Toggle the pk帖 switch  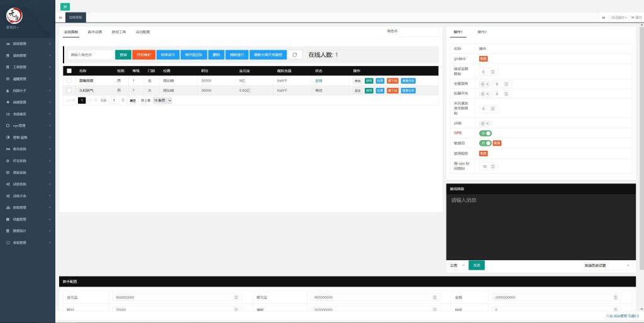485,123
